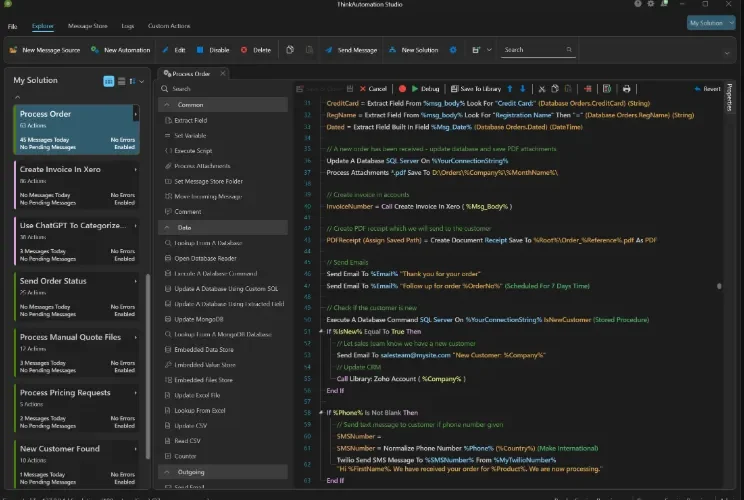Click the Revert button

point(707,89)
